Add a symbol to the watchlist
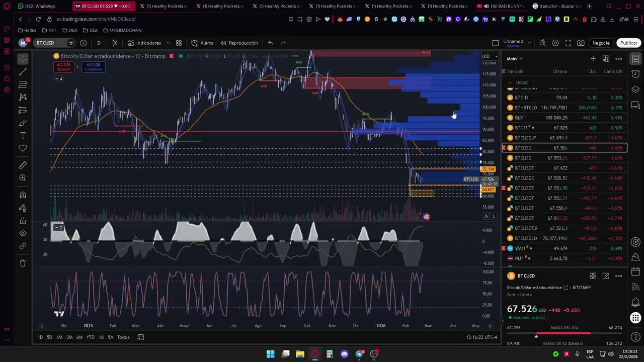This screenshot has width=644, height=362. tap(593, 59)
